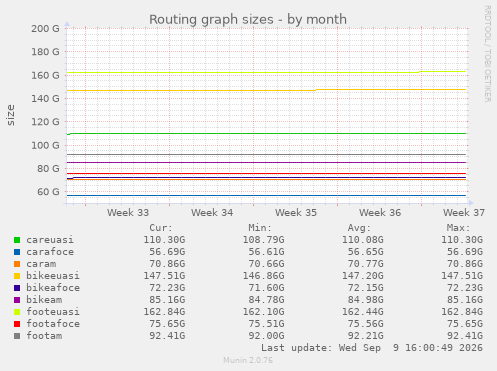Viewport: 497px width, 371px height.
Task: Click the gray footam legend swatch
Action: 17,336
